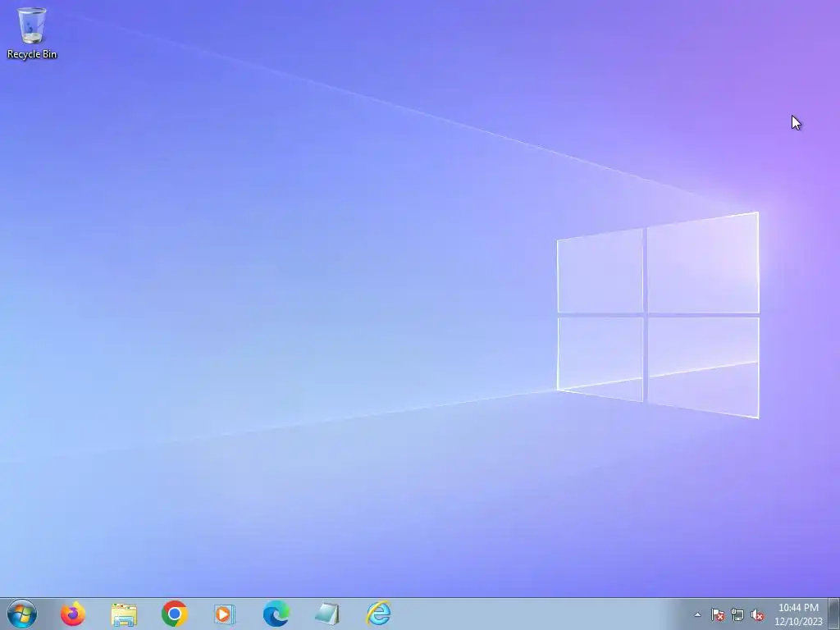840x630 pixels.
Task: Open the Windows Start menu orb
Action: (x=22, y=614)
